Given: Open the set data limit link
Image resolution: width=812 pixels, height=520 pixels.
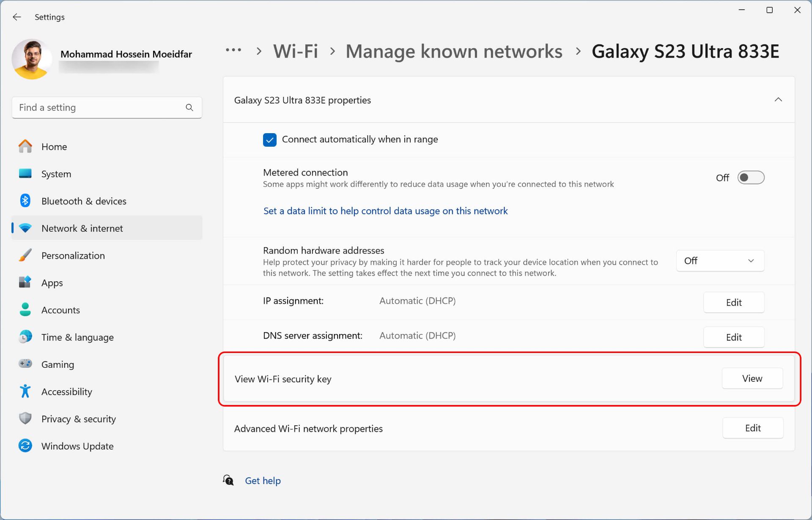Looking at the screenshot, I should pyautogui.click(x=385, y=211).
